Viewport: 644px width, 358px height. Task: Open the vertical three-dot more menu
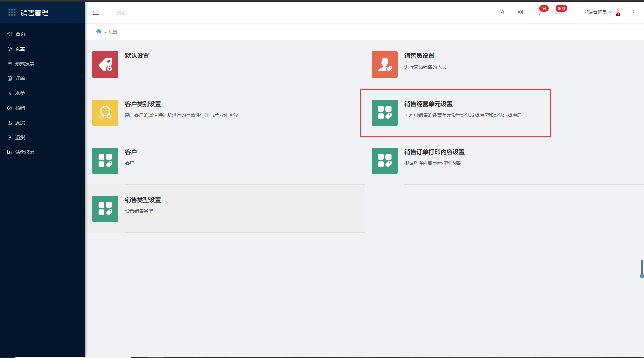[633, 12]
